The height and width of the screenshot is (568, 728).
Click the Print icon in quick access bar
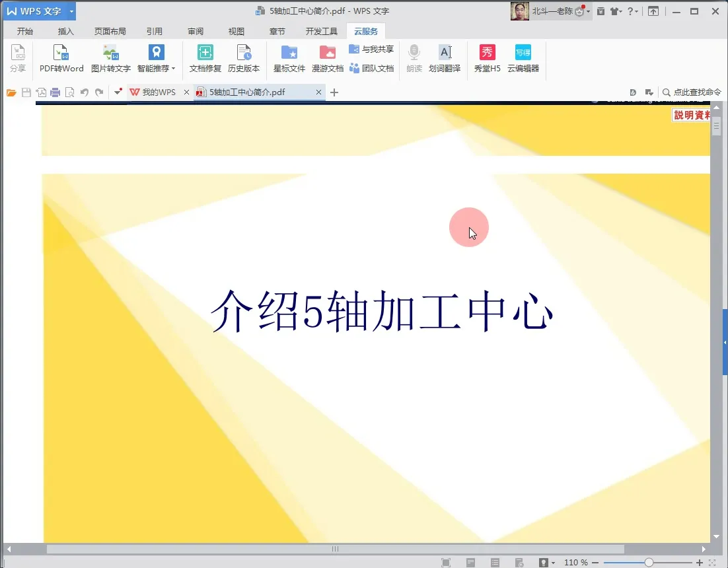(x=55, y=92)
